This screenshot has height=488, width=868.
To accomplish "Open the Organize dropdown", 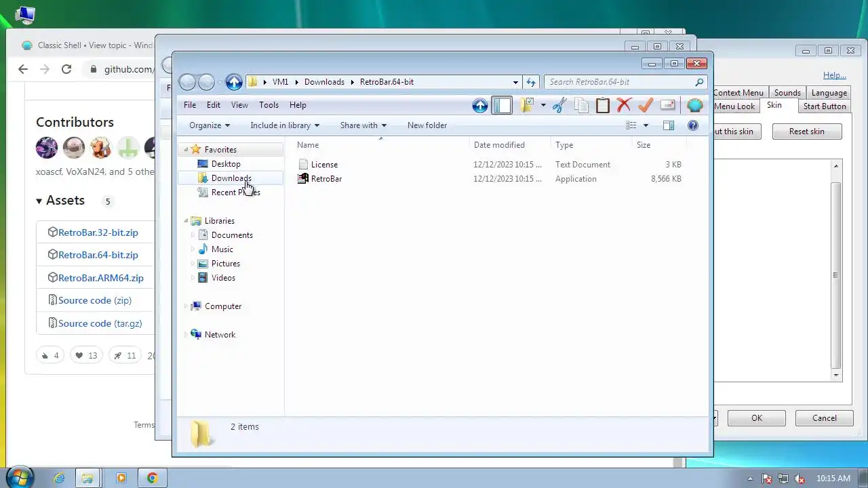I will [x=210, y=125].
